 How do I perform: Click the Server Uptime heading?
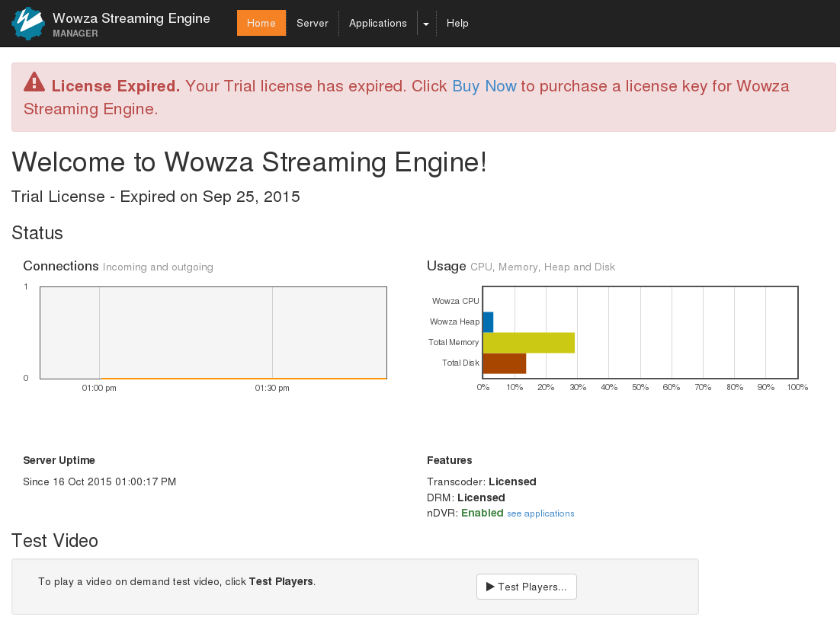point(59,460)
